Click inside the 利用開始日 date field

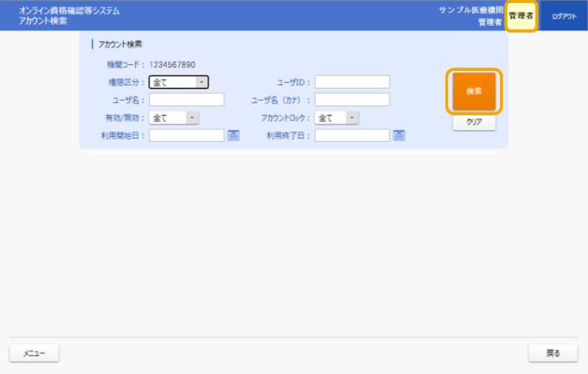point(186,135)
